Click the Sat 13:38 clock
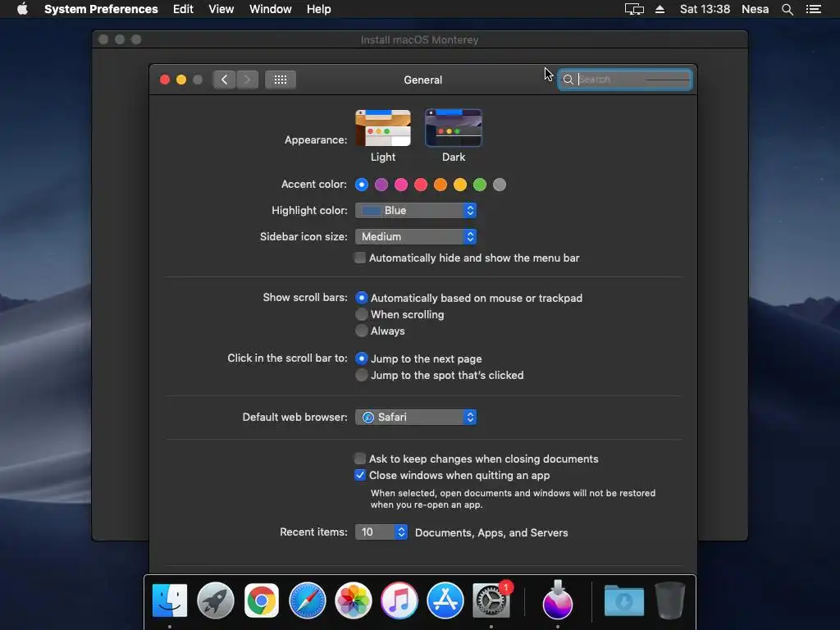This screenshot has height=630, width=840. pos(705,9)
